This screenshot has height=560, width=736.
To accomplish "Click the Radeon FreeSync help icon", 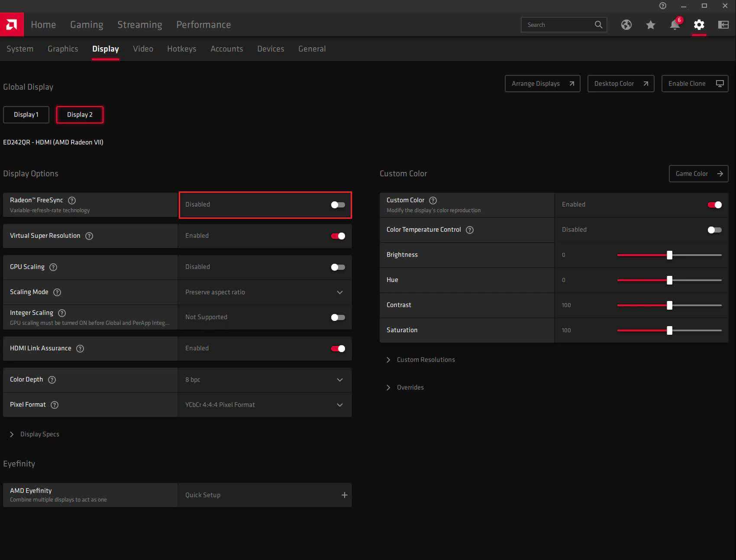I will point(72,201).
